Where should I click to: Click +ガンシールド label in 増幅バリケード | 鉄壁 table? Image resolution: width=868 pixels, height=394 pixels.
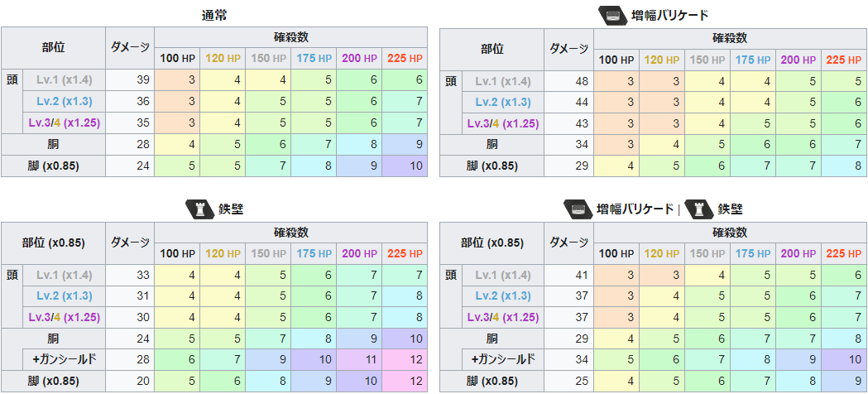tap(503, 360)
